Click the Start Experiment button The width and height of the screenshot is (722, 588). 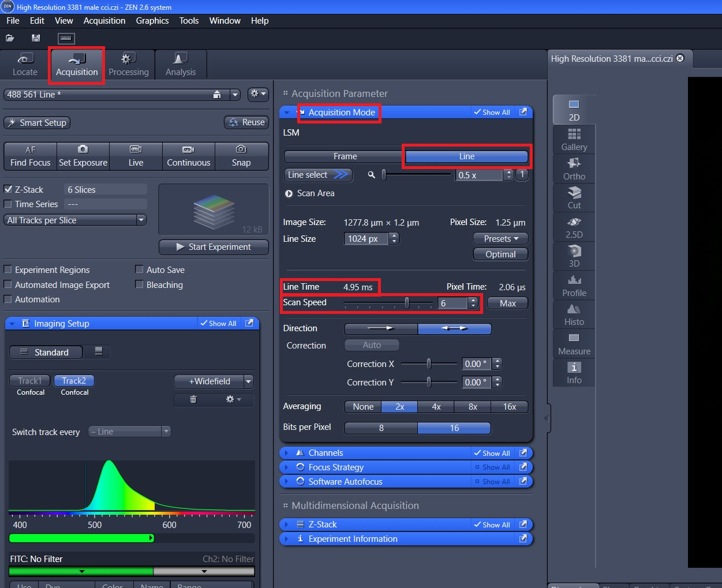214,247
